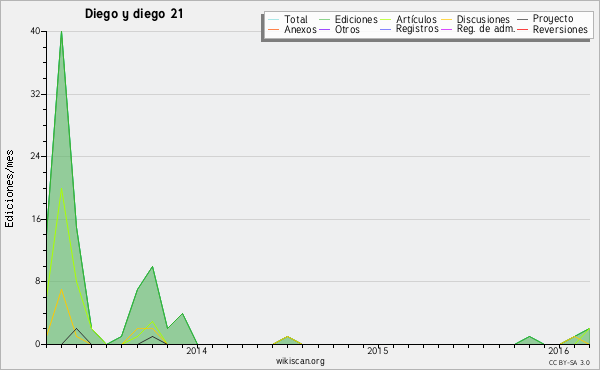This screenshot has width=600, height=370.
Task: Select the 'Ediciones' legend entry
Action: tap(356, 19)
